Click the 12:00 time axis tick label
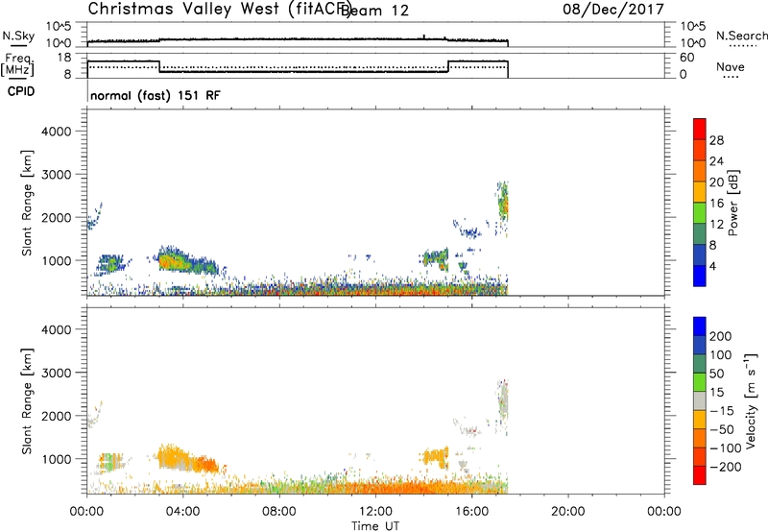 (375, 512)
